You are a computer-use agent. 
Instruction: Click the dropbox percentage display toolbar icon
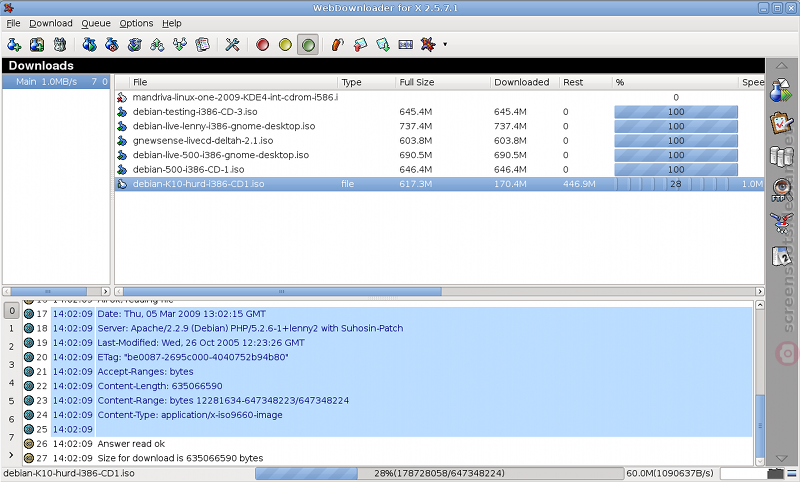coord(406,45)
